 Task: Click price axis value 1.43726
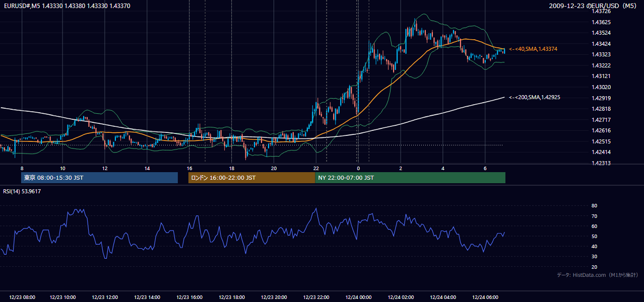[601, 11]
